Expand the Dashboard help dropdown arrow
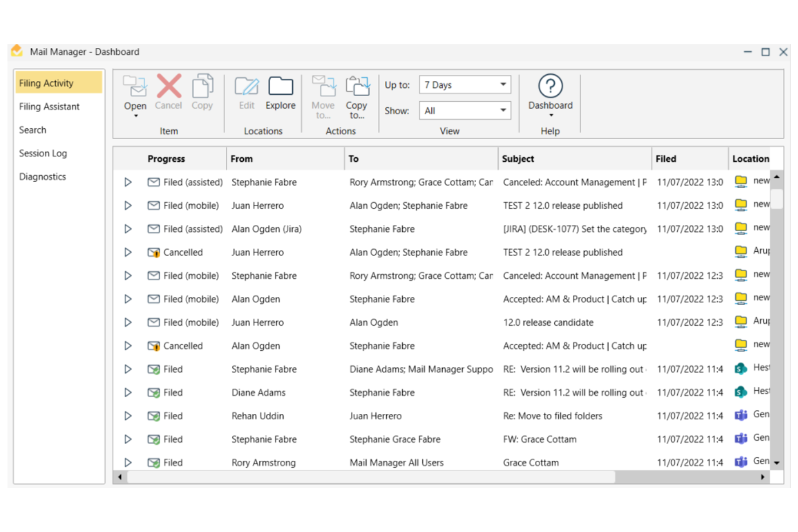 [551, 115]
